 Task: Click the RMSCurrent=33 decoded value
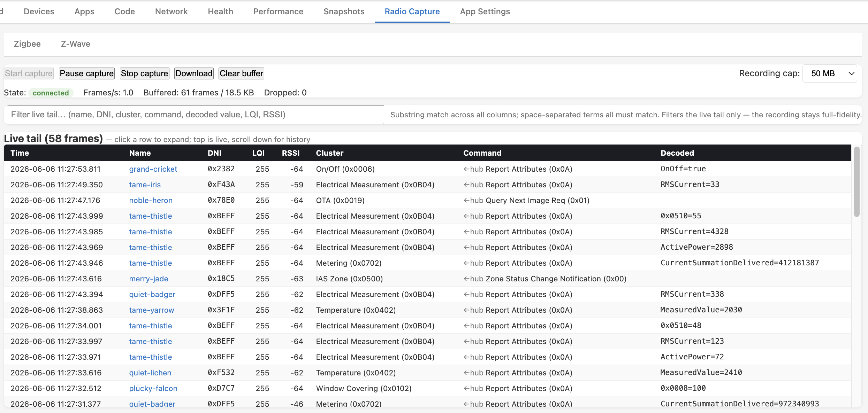(x=690, y=185)
